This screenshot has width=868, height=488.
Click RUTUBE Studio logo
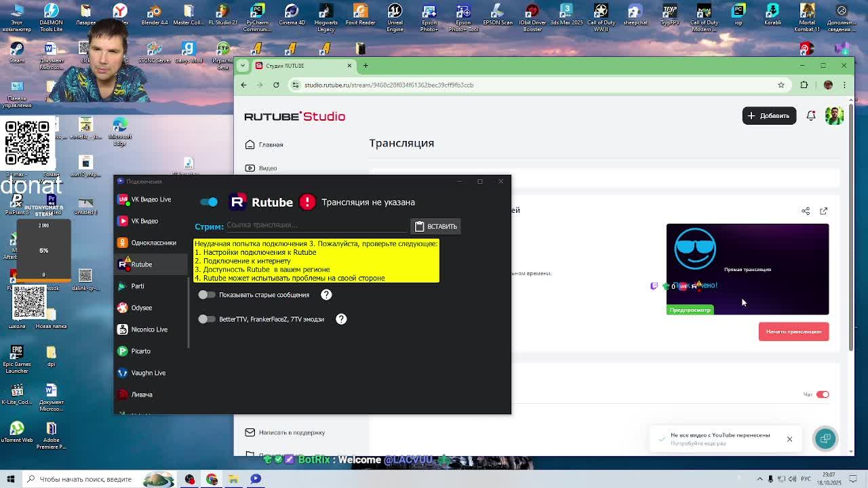coord(295,117)
